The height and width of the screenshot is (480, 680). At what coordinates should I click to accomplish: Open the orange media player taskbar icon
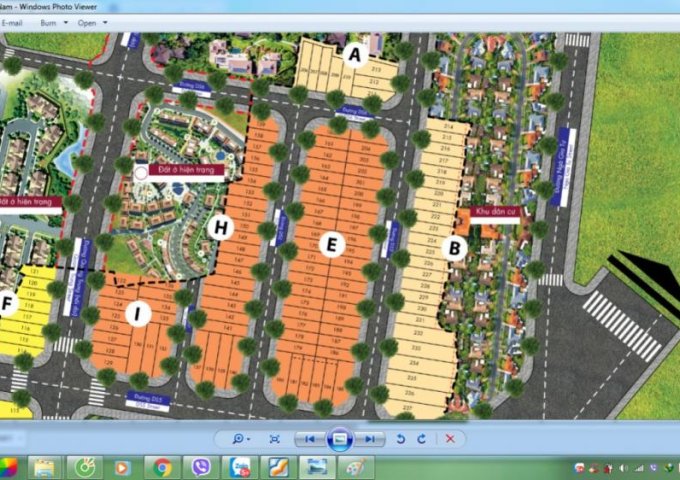click(122, 468)
